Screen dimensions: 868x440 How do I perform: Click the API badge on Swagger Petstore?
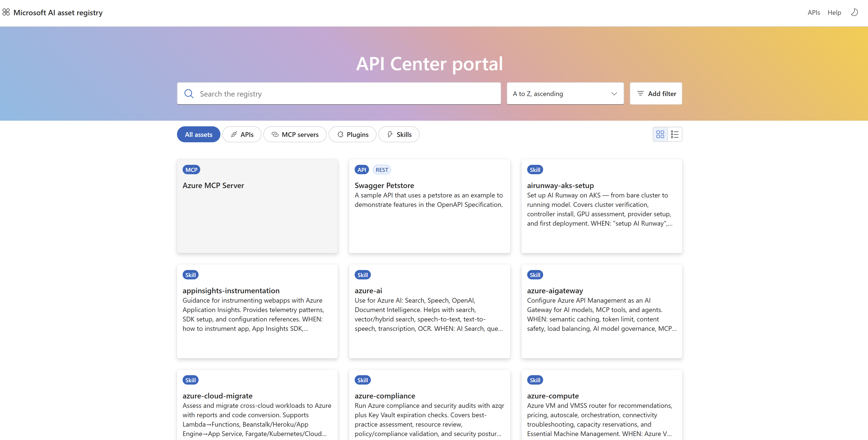pos(362,170)
